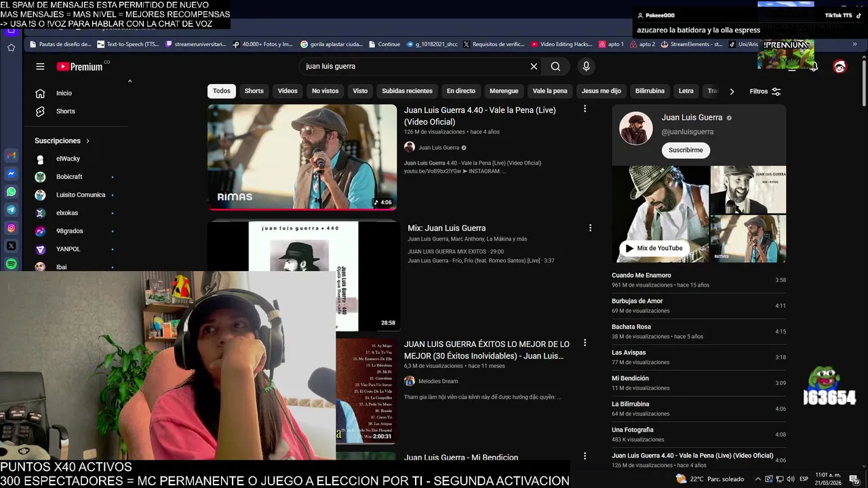Select the Subidas recientes filter chip
Image resolution: width=868 pixels, height=488 pixels.
click(407, 91)
